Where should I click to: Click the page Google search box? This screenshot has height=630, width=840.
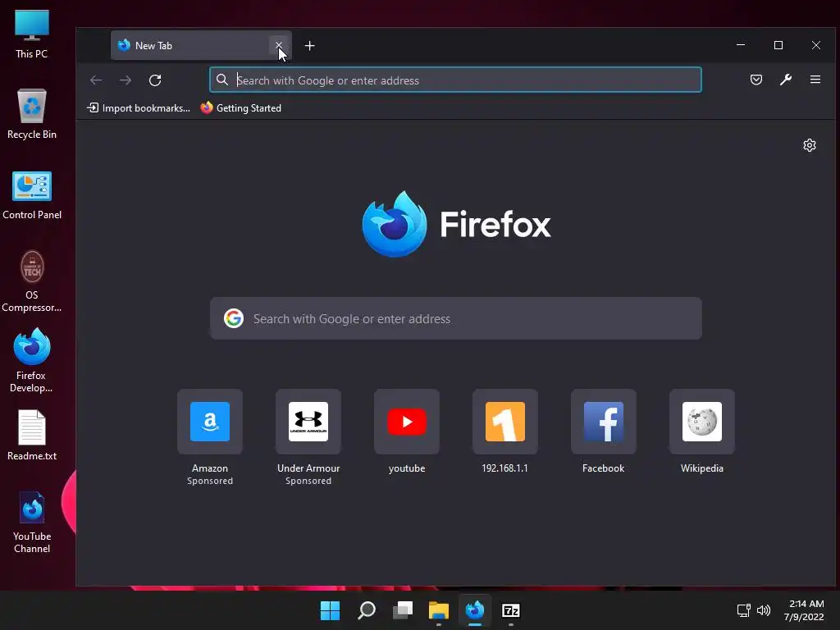[x=456, y=319]
